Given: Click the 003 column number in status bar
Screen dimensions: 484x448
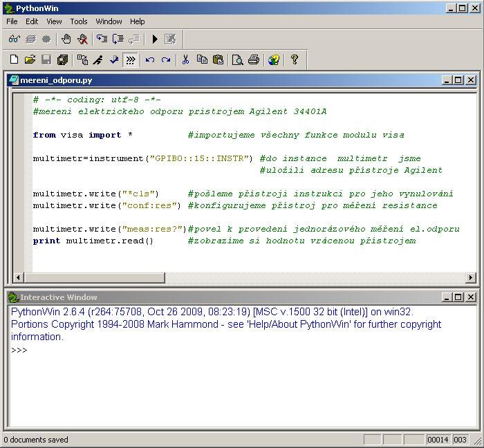Looking at the screenshot, I should click(460, 440).
